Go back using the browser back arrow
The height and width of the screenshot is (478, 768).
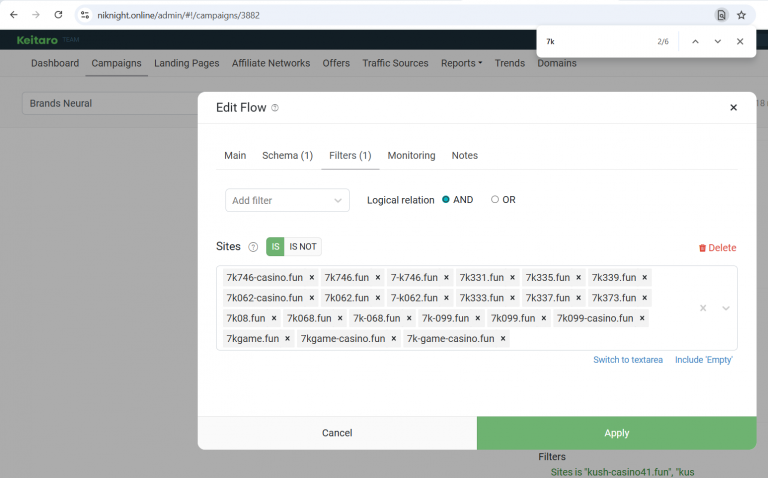(x=14, y=15)
